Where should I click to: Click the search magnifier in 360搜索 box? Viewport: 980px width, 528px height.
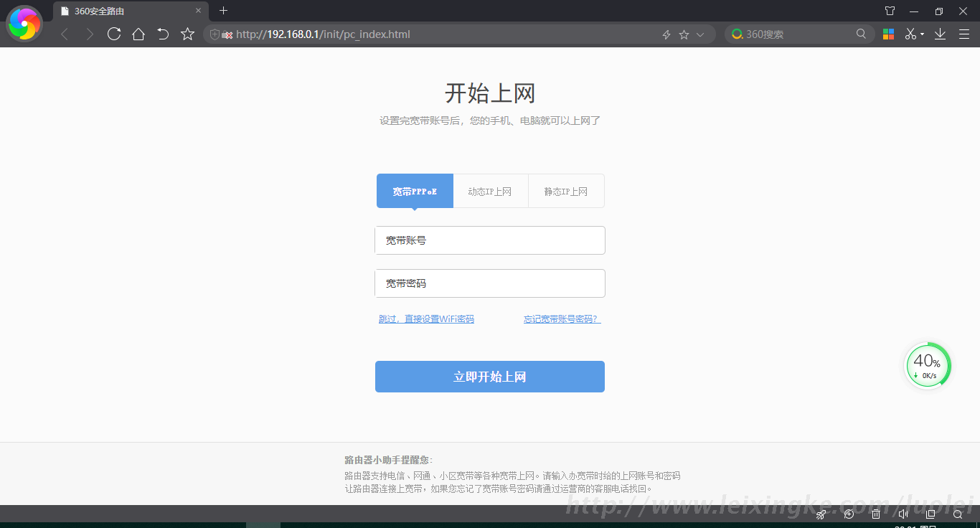click(x=861, y=34)
